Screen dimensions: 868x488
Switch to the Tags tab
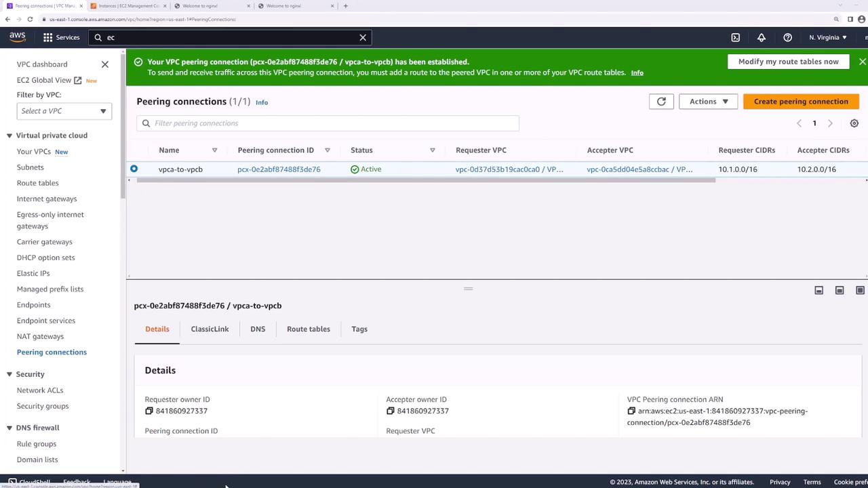(x=359, y=329)
